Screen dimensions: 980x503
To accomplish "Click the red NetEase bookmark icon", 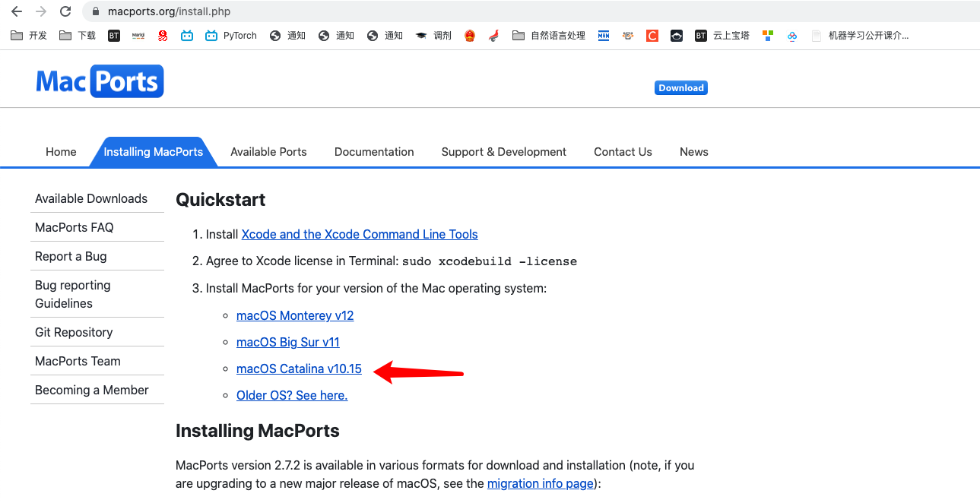I will (x=163, y=36).
